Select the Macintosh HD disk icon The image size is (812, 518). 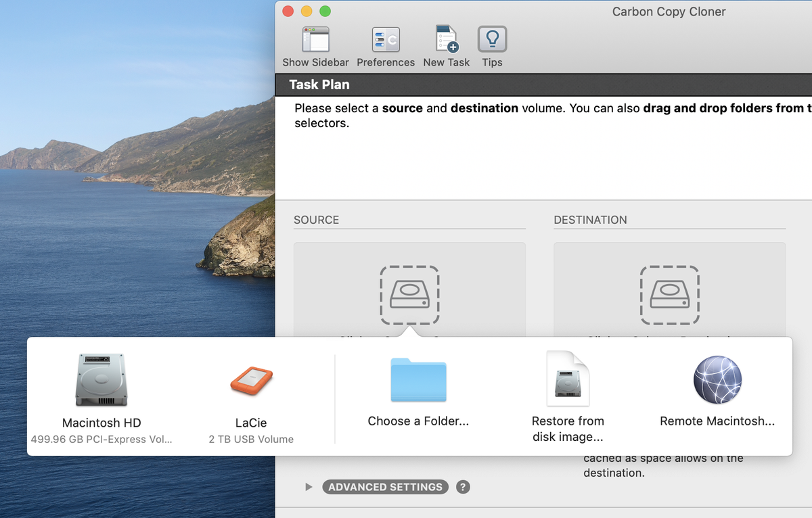pos(100,379)
